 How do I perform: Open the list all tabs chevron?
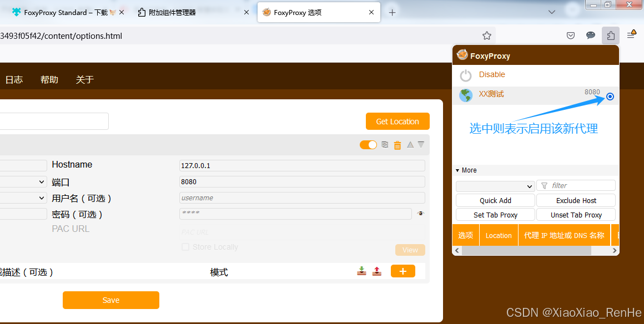click(552, 12)
